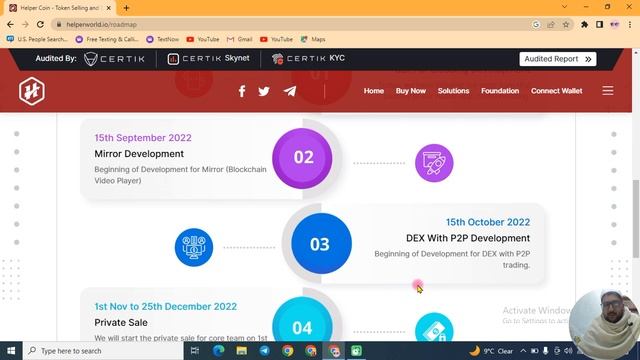This screenshot has width=640, height=360.
Task: Click the page vertical scrollbar thumb
Action: (636, 219)
